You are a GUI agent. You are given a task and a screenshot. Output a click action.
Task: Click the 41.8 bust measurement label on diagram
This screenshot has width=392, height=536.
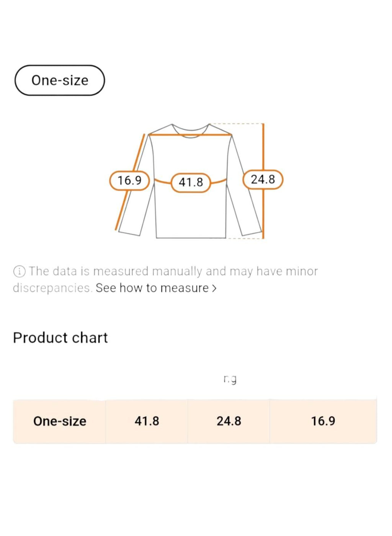pos(191,182)
